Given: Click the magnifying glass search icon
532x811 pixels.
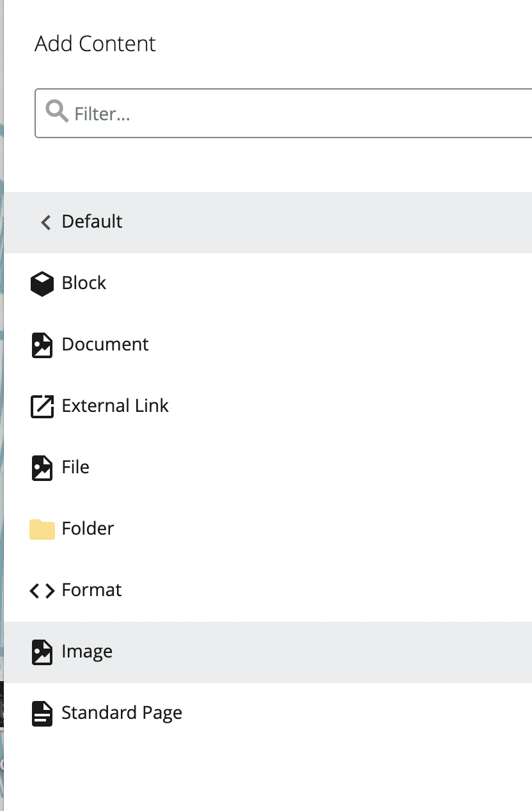Looking at the screenshot, I should (56, 111).
